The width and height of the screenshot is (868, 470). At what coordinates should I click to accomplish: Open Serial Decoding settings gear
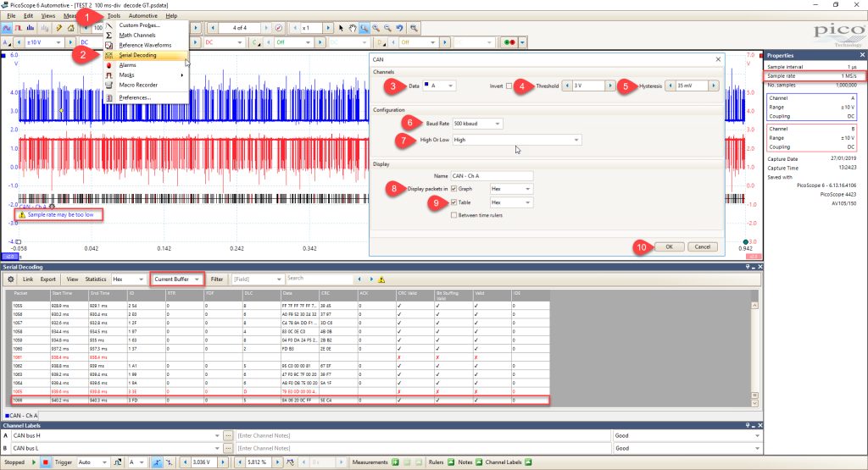(10, 279)
